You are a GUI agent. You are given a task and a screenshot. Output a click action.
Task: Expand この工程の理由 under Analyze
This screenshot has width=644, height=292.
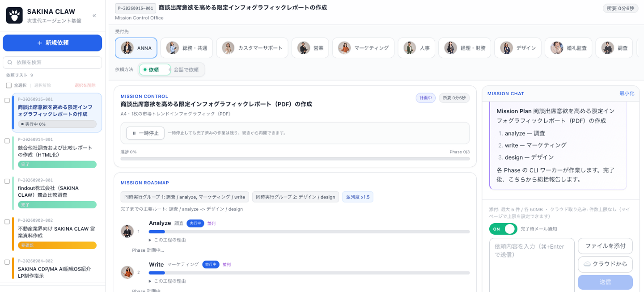167,240
